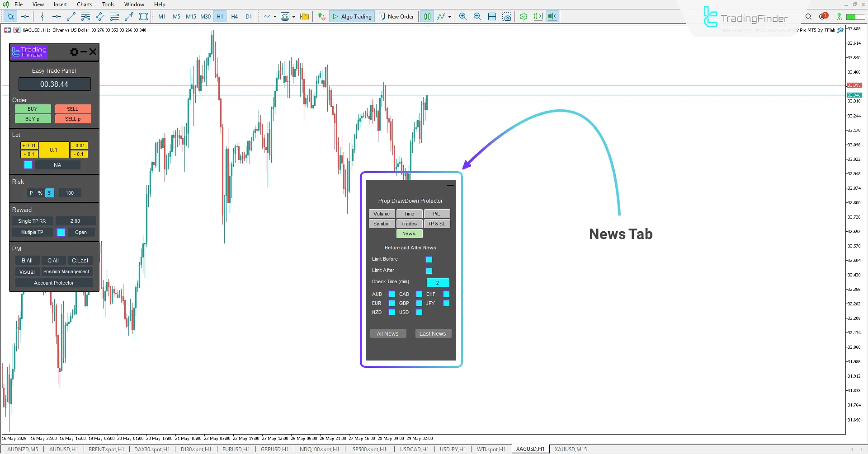Switch to the XAUUSD,M15 chart tab

point(570,449)
